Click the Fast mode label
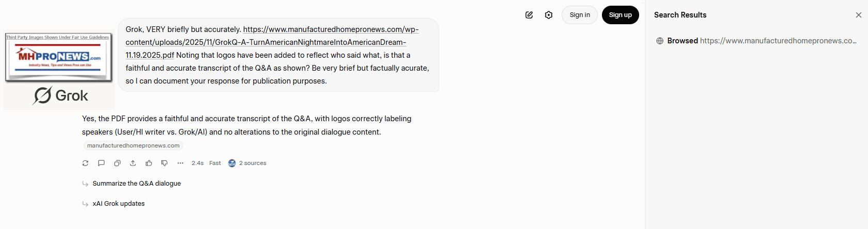This screenshot has height=229, width=868. [215, 163]
